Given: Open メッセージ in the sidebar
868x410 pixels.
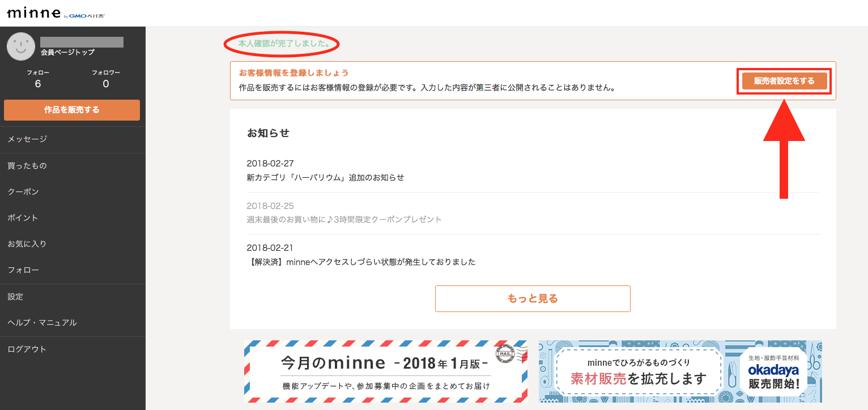Looking at the screenshot, I should tap(27, 139).
